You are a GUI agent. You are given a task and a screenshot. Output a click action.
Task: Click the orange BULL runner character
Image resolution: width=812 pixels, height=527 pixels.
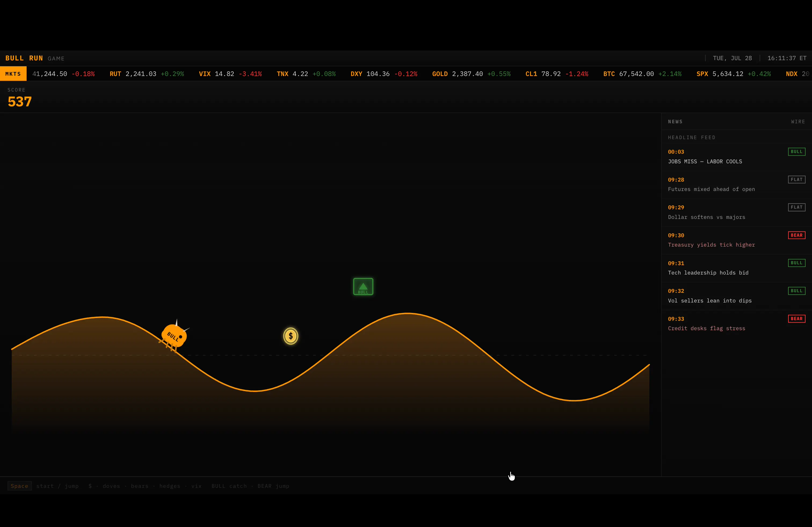pyautogui.click(x=174, y=336)
